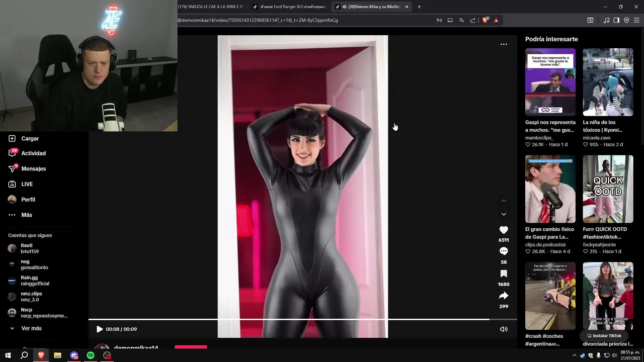Open Brave Shields lion icon

coord(485,20)
